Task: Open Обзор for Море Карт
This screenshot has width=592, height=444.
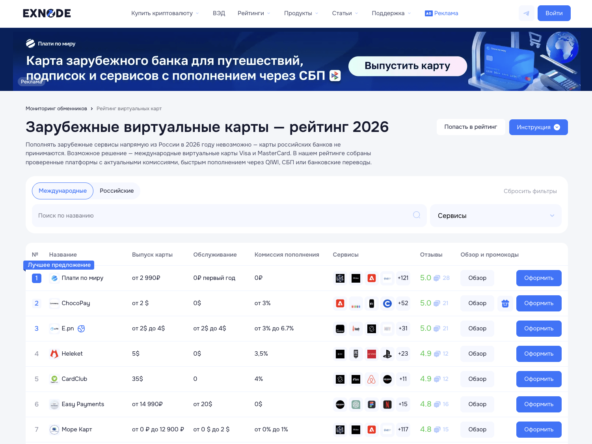Action: (x=477, y=429)
